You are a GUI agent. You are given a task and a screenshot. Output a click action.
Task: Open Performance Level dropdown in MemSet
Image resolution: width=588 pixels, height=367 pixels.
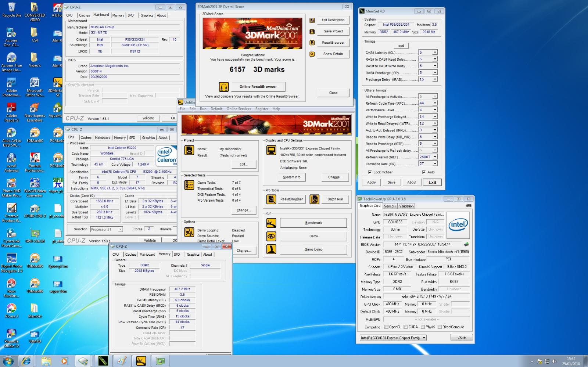[435, 110]
